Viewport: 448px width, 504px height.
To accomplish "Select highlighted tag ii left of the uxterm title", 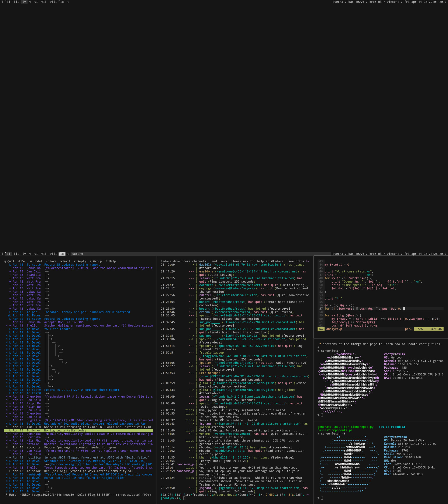I will [x=8, y=254].
